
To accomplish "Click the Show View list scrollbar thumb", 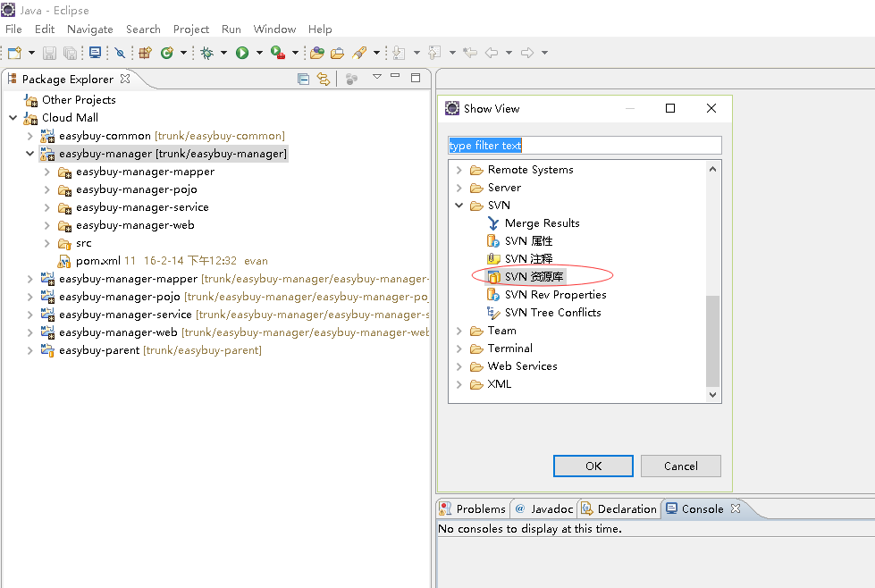I will click(712, 340).
